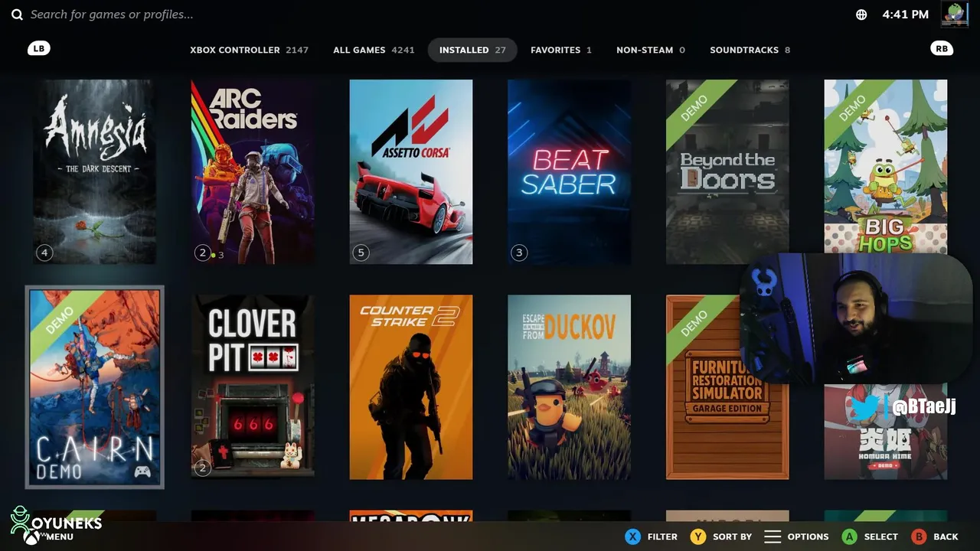
Task: Open the Cairn Demo game tile
Action: 94,387
